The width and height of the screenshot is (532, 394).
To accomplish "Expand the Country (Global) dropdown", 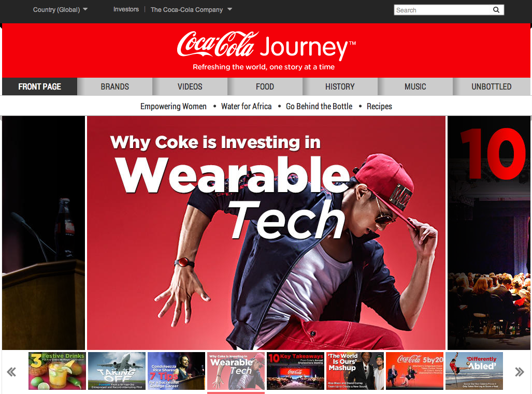I will click(x=61, y=9).
